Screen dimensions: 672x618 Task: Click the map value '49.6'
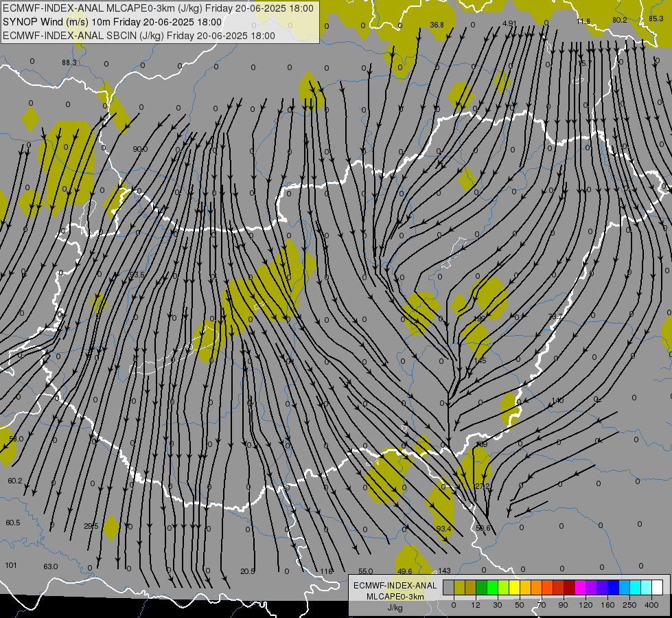[405, 571]
